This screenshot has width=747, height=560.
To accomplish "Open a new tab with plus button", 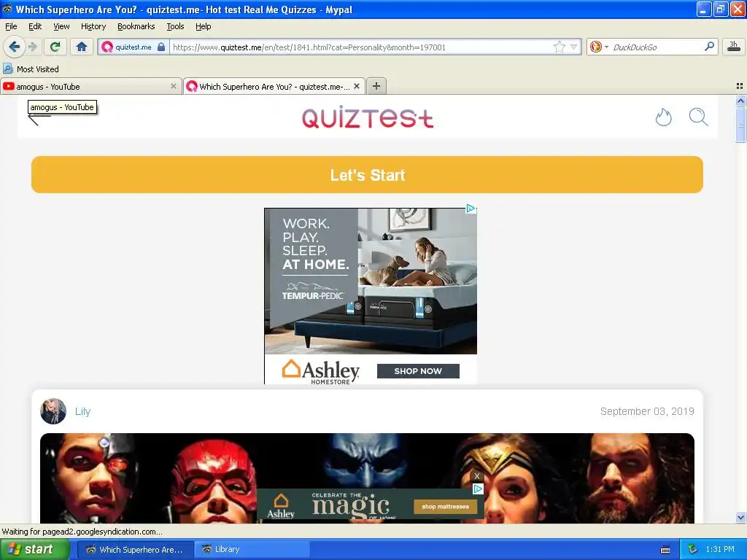I will tap(376, 86).
